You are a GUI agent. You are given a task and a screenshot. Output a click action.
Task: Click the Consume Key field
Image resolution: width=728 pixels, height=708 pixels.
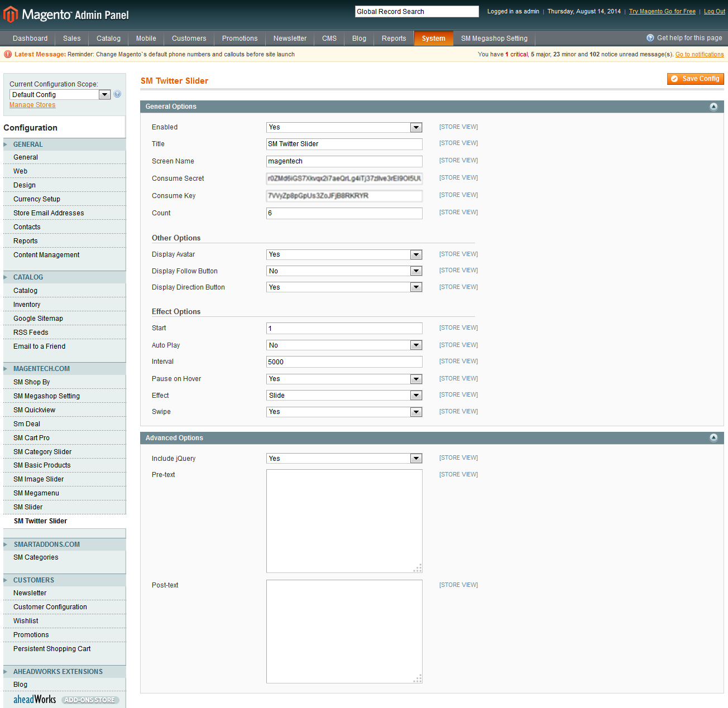(x=344, y=196)
